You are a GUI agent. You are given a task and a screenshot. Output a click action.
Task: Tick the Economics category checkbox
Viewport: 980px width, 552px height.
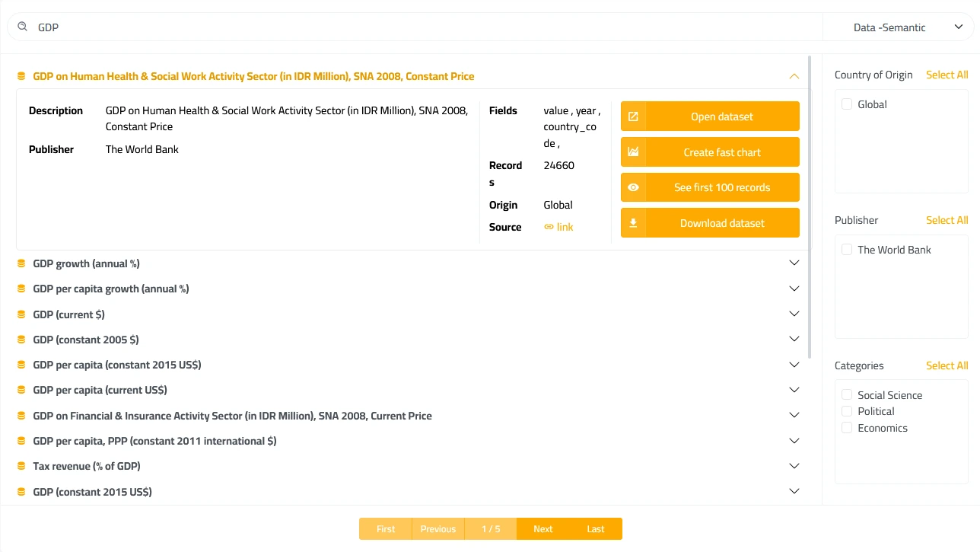[847, 428]
